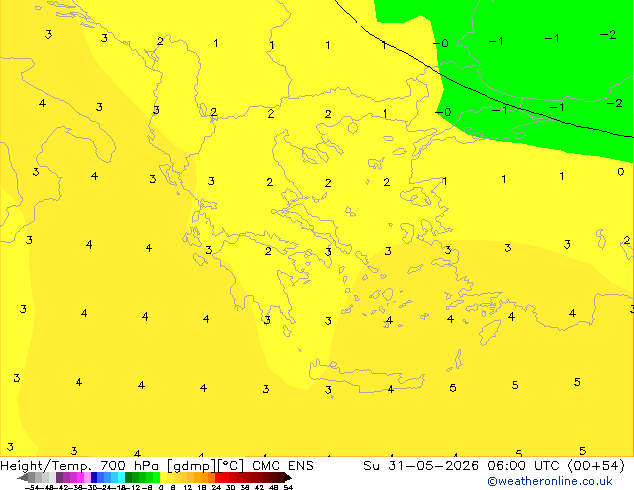Open the weatheronline.co.uk copyright link
634x490 pixels.
pos(550,481)
